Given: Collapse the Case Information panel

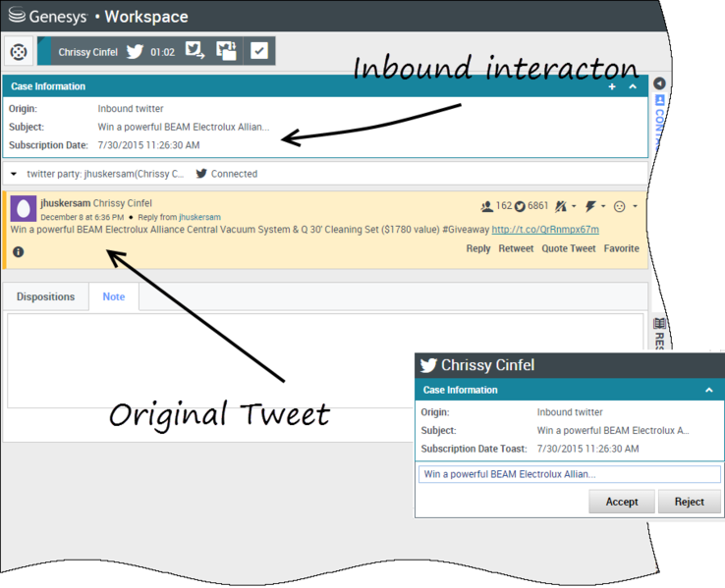Looking at the screenshot, I should click(x=633, y=87).
